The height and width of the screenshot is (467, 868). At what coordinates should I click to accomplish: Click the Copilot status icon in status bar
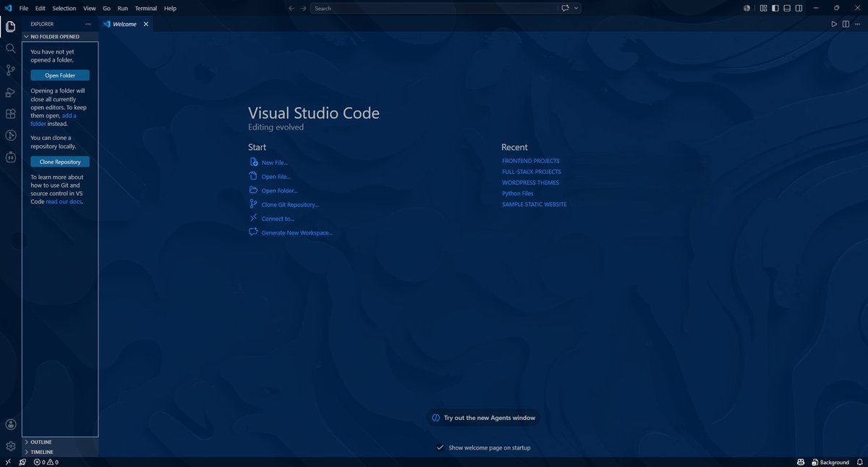[x=801, y=462]
